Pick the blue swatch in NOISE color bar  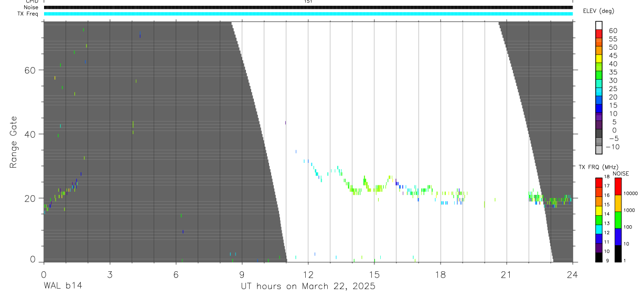click(x=618, y=236)
